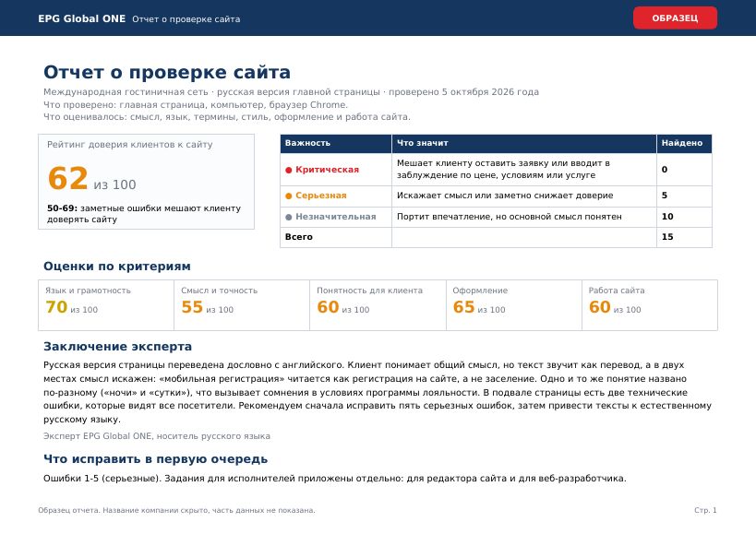Click the Оформление card label
The image size is (756, 534).
point(480,291)
